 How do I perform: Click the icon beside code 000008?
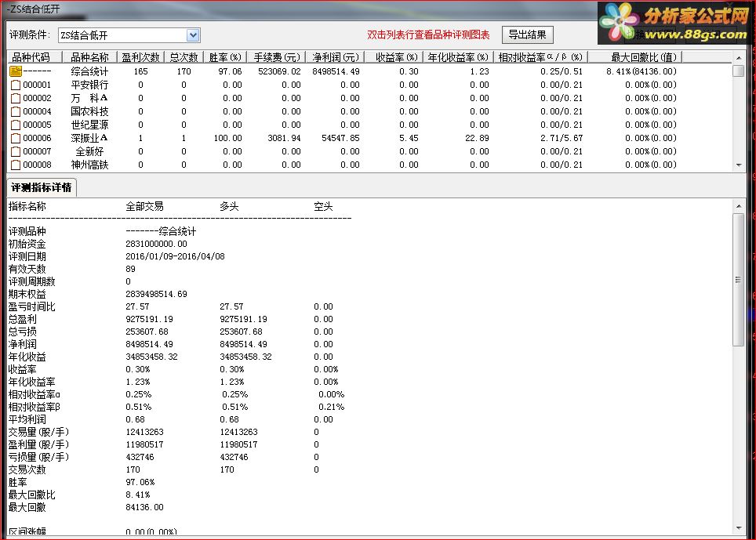(16, 165)
